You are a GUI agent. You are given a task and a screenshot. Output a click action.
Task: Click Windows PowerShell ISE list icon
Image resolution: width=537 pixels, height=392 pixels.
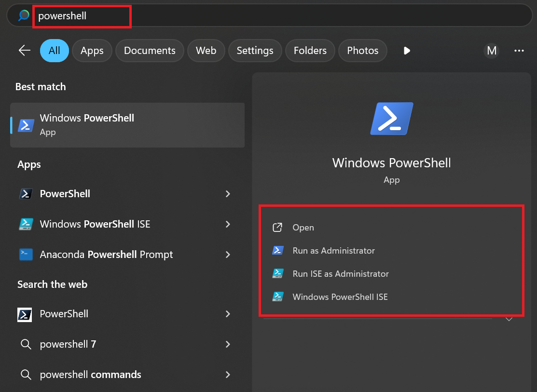(26, 224)
